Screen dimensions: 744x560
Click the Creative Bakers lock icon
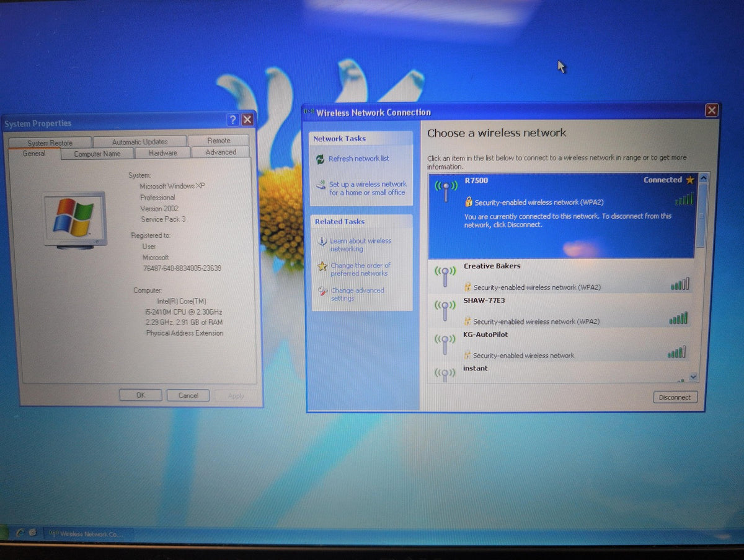pyautogui.click(x=468, y=287)
